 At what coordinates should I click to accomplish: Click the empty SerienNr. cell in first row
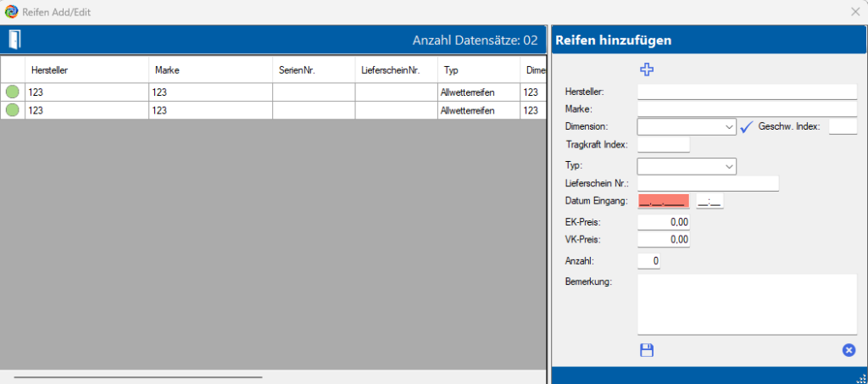click(314, 92)
